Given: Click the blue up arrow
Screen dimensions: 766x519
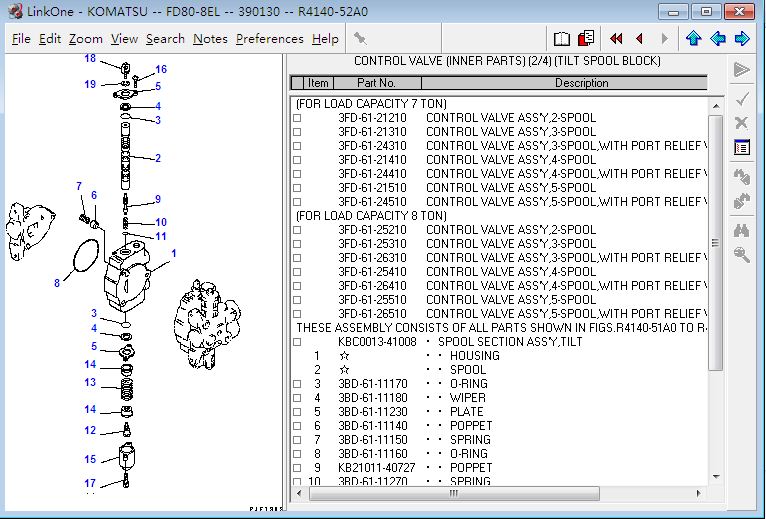Looking at the screenshot, I should [694, 39].
